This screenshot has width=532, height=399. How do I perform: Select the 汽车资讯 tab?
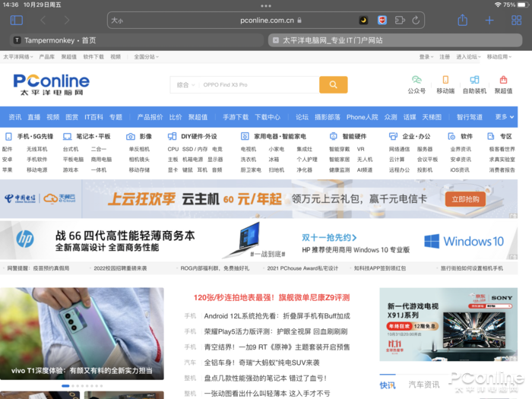(x=424, y=385)
